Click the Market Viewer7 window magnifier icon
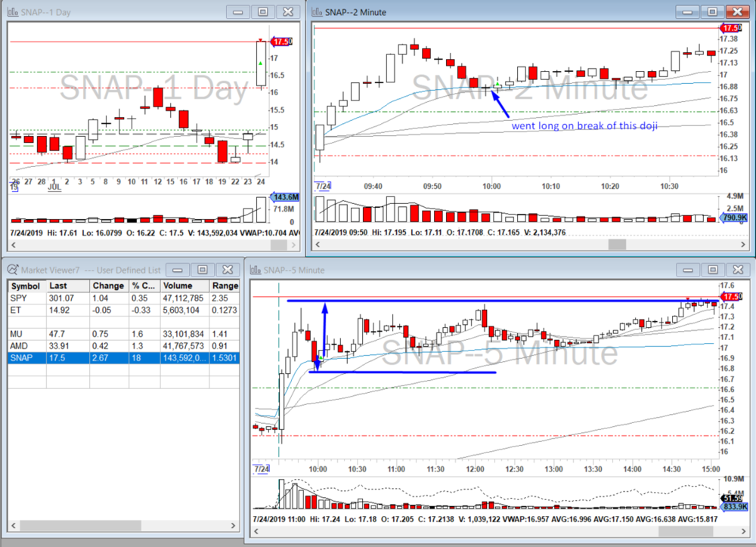Image resolution: width=756 pixels, height=547 pixels. point(13,270)
